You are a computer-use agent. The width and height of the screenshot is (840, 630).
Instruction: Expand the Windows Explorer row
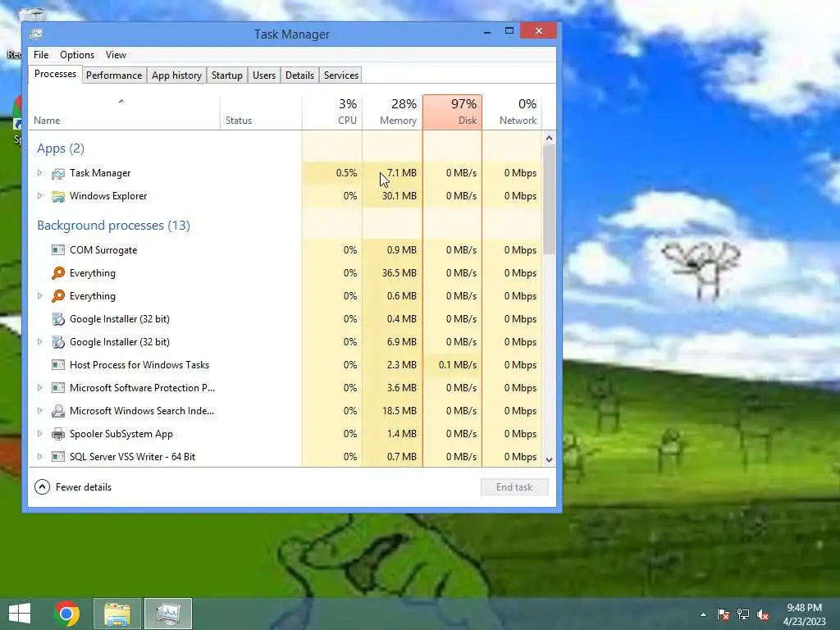click(39, 196)
